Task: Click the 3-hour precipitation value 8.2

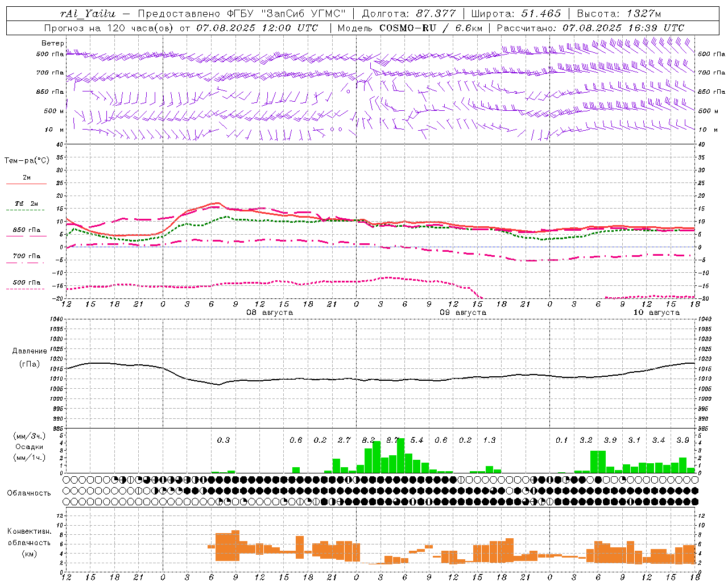Action: 369,440
